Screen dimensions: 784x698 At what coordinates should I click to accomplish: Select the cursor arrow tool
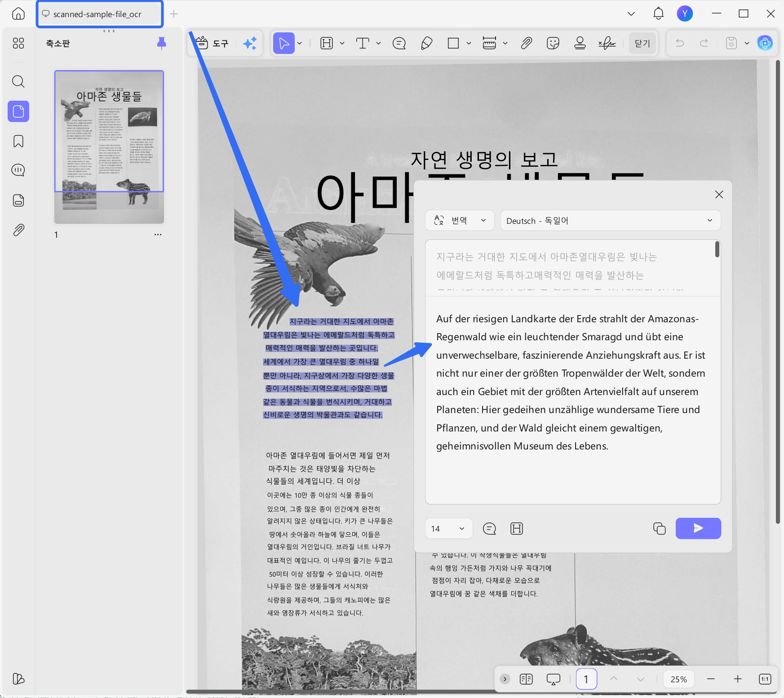click(x=283, y=43)
